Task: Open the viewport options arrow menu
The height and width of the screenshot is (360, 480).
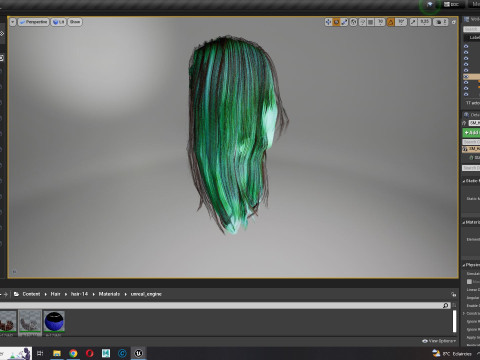Action: (13, 22)
